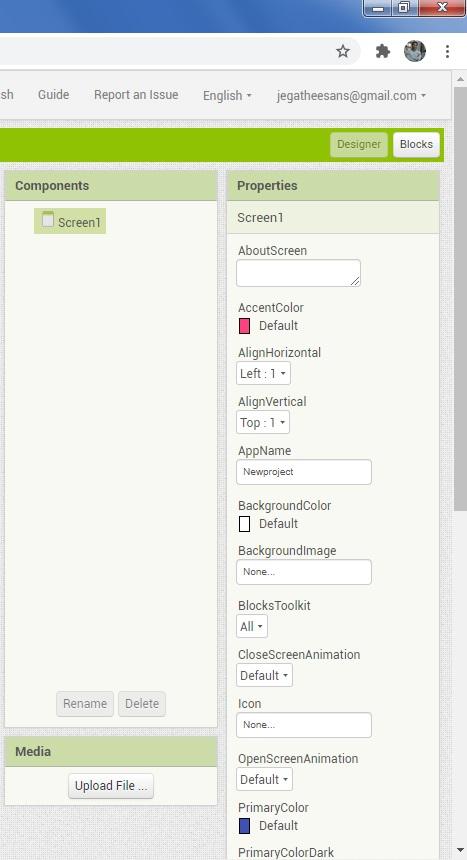Click the Upload File button

point(111,785)
